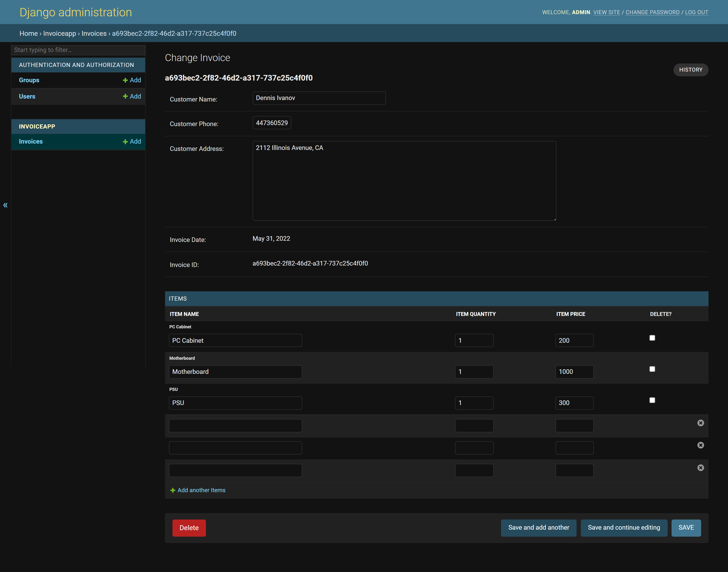Remove the first empty item row
The width and height of the screenshot is (728, 572).
(701, 423)
